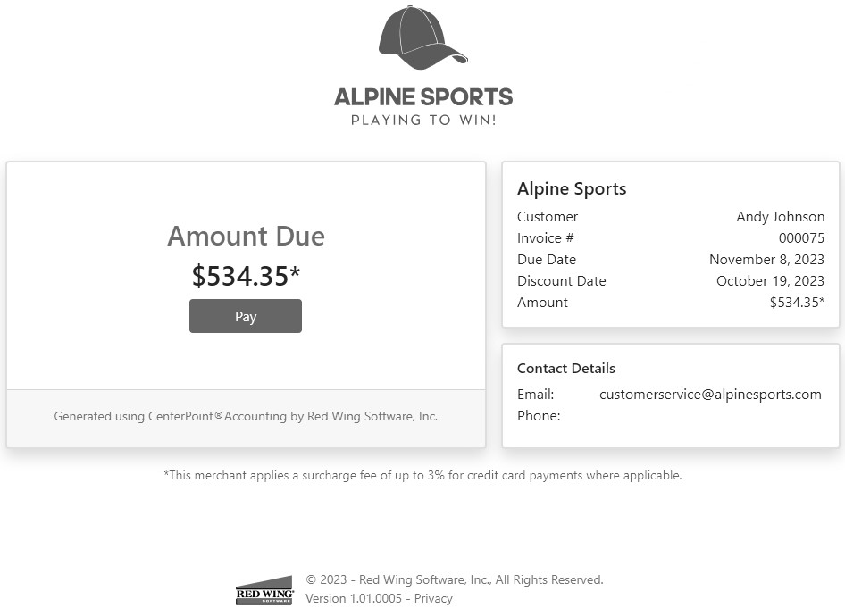845x616 pixels.
Task: Click the Phone label in contact details
Action: pyautogui.click(x=539, y=415)
